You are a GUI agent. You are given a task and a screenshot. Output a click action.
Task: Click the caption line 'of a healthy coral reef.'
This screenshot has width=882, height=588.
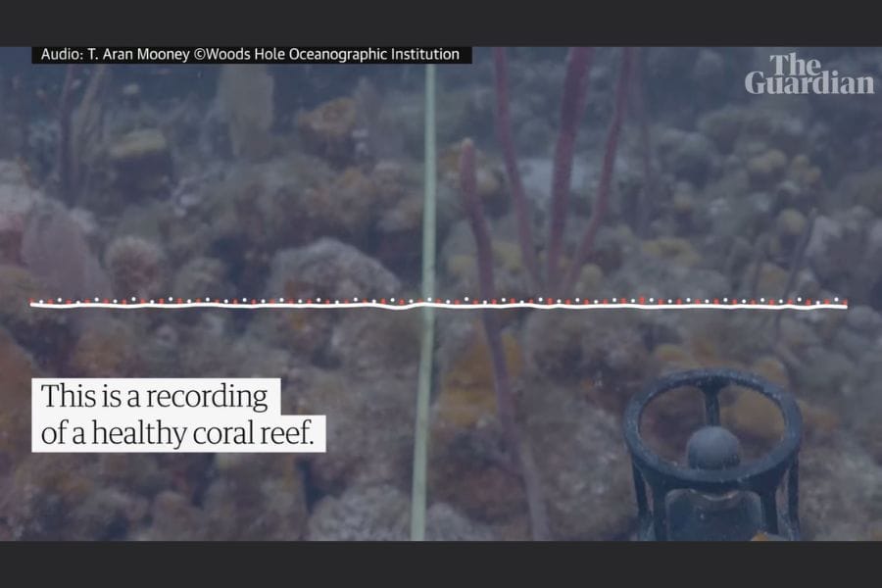click(177, 433)
